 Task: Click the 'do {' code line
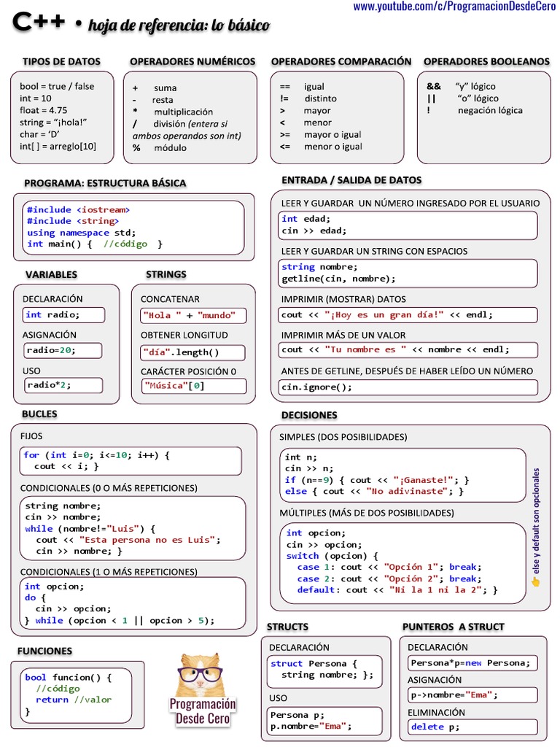[x=35, y=597]
